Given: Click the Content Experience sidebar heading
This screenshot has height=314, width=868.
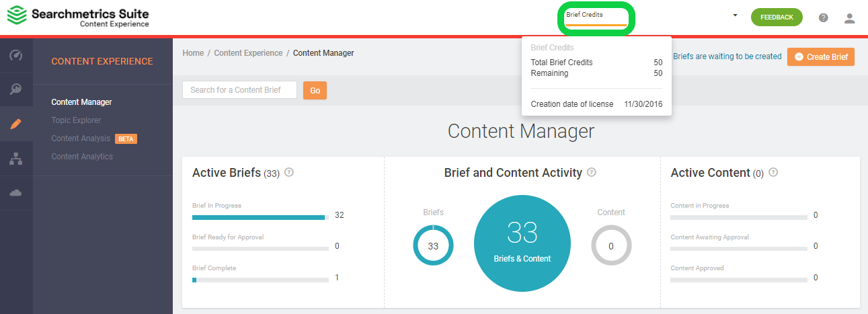Looking at the screenshot, I should click(102, 61).
